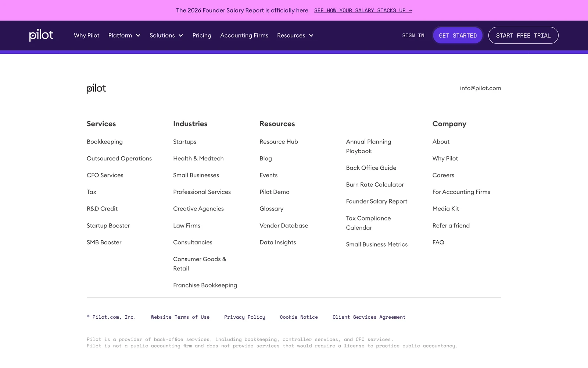Image resolution: width=588 pixels, height=368 pixels.
Task: Expand the Platform dropdown menu
Action: click(x=124, y=35)
